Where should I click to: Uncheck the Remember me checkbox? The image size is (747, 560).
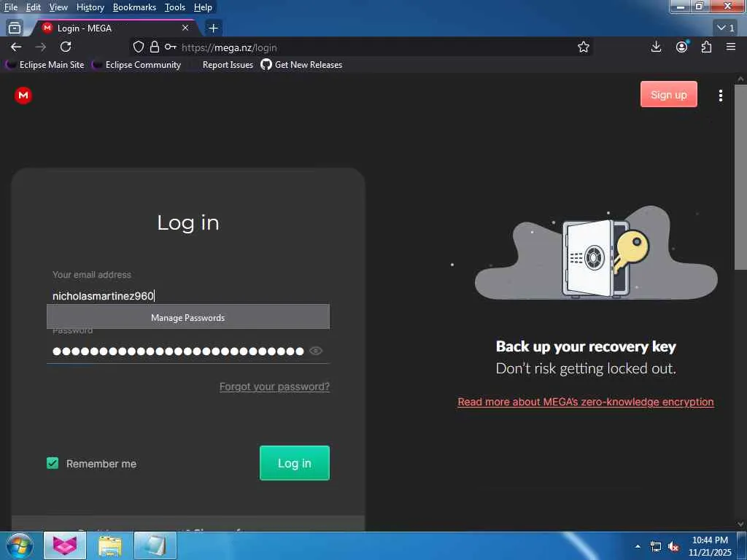(x=53, y=463)
